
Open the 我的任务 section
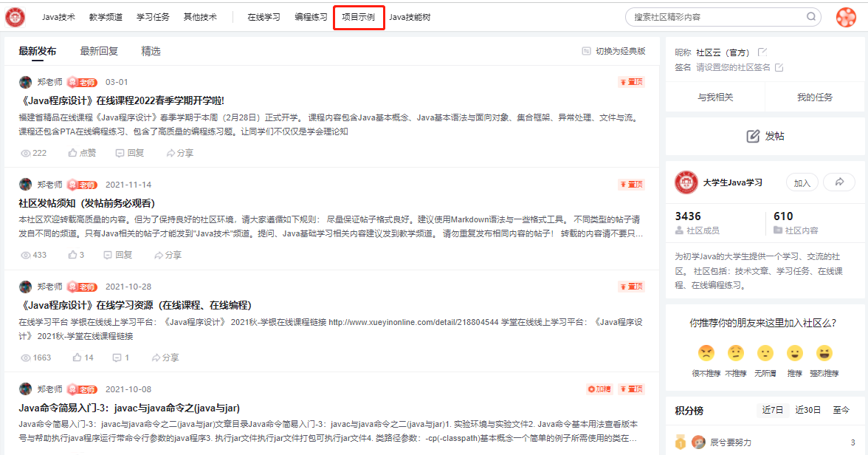click(815, 97)
